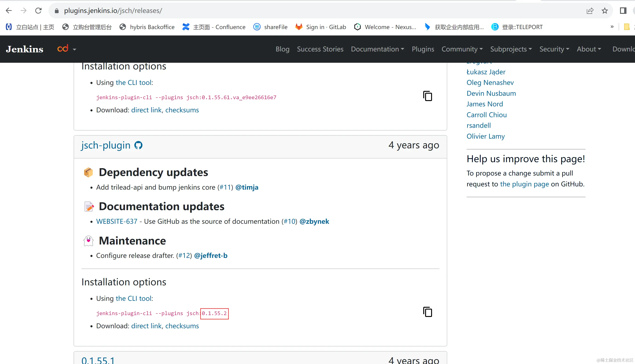
Task: Open the CLI tool link in upper section
Action: coord(134,83)
